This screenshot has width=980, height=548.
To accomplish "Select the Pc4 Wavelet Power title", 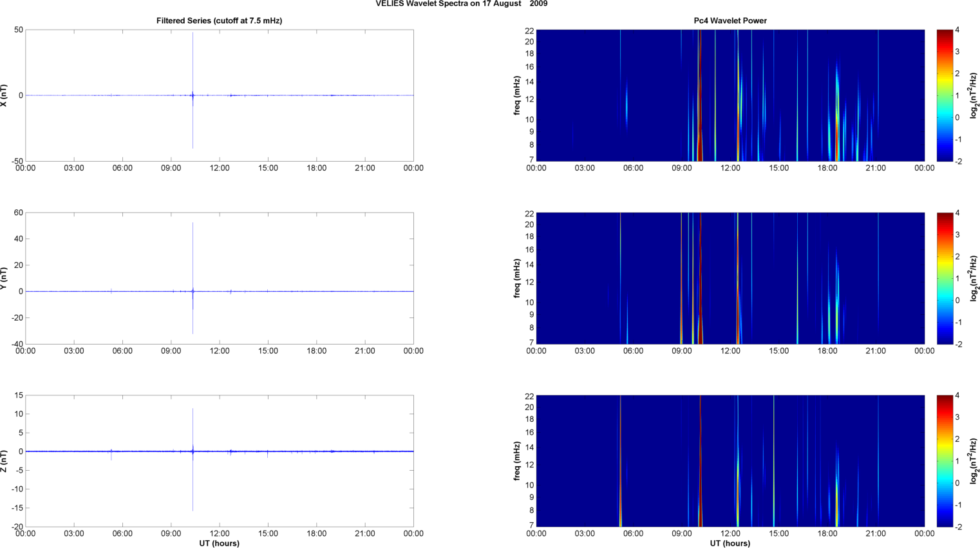I will click(x=730, y=21).
